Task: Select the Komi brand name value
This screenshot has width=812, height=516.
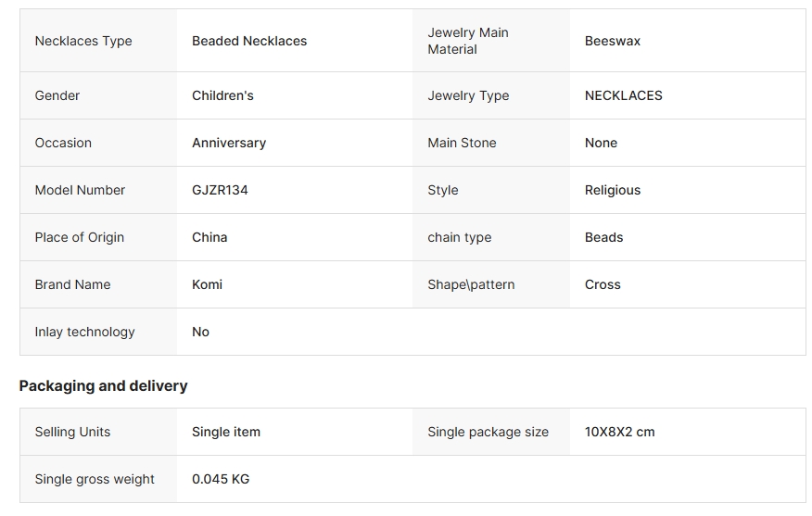Action: click(x=207, y=284)
